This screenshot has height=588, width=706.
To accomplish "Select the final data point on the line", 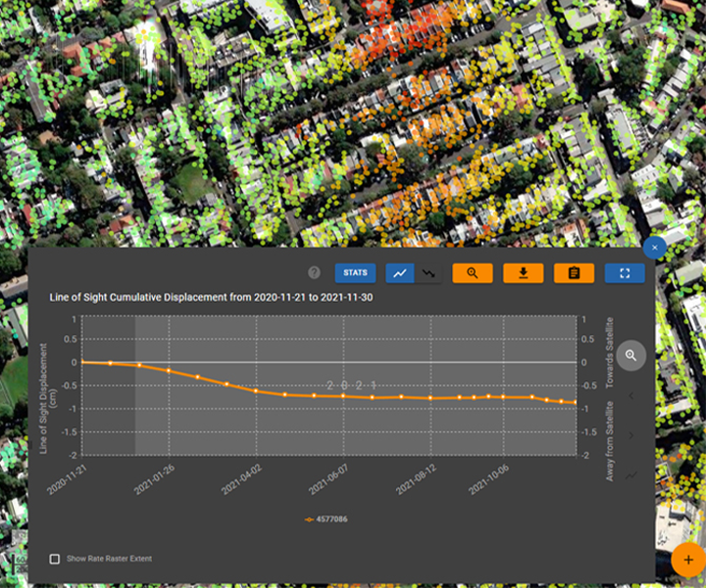I will point(575,403).
